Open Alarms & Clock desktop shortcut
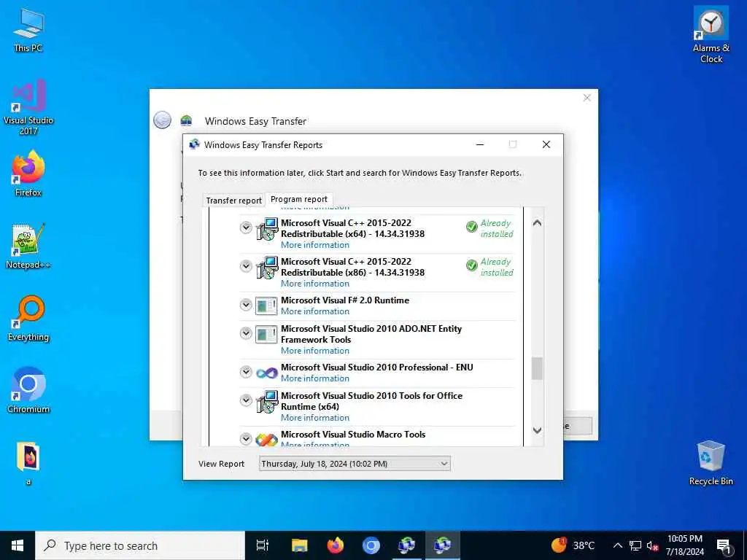The image size is (747, 560). tap(711, 34)
